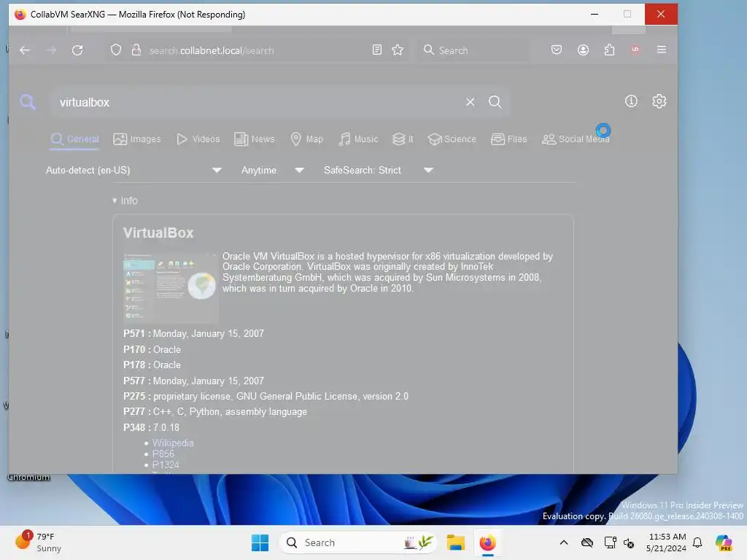Open the tracking protection shield icon
The height and width of the screenshot is (560, 747).
116,50
